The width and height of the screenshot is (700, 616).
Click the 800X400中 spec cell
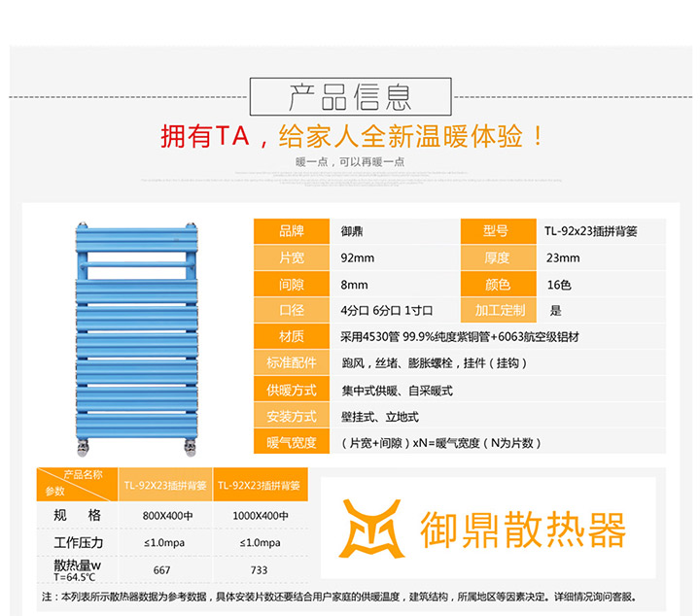point(167,516)
